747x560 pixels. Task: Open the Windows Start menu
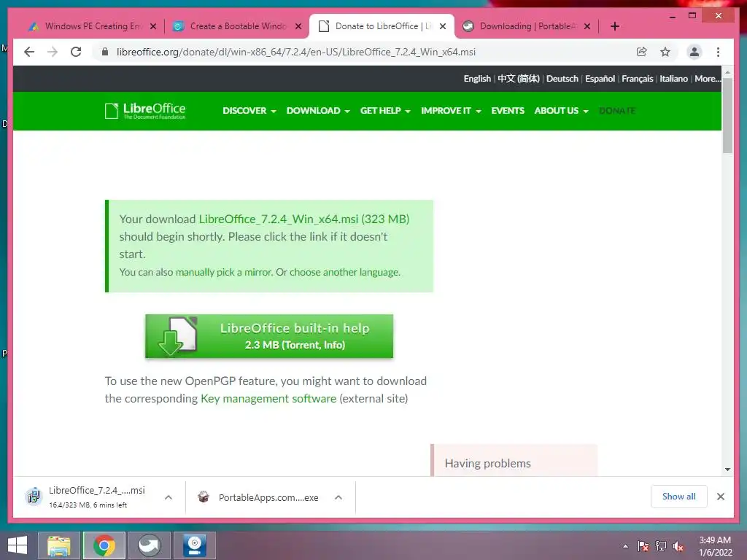point(18,545)
